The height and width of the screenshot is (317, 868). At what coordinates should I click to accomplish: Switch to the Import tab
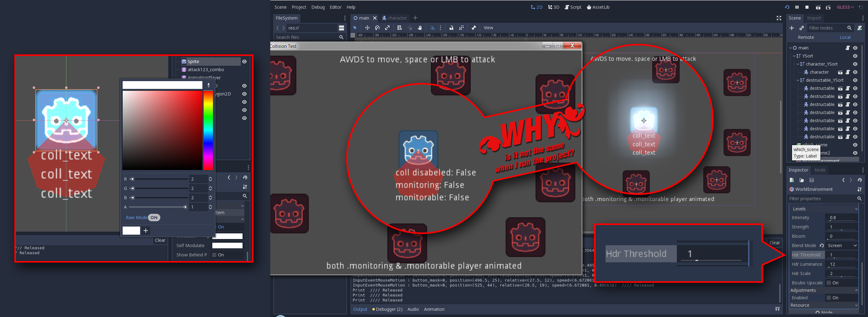pos(814,18)
